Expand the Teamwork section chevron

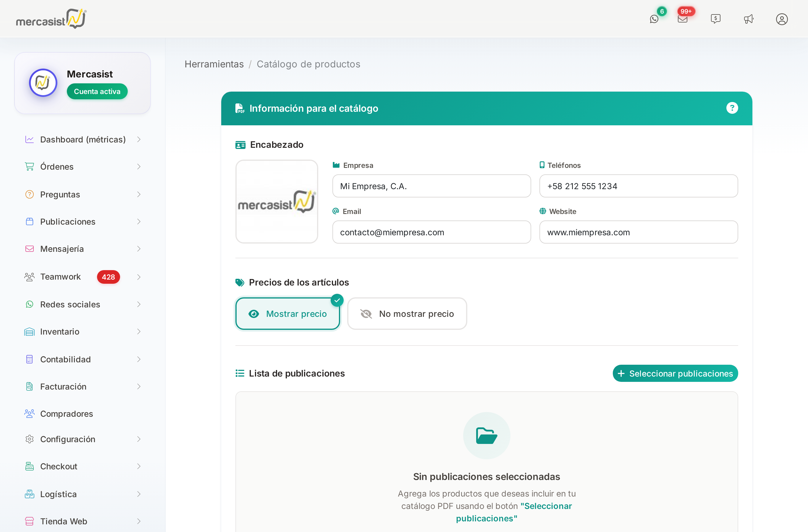click(x=138, y=277)
